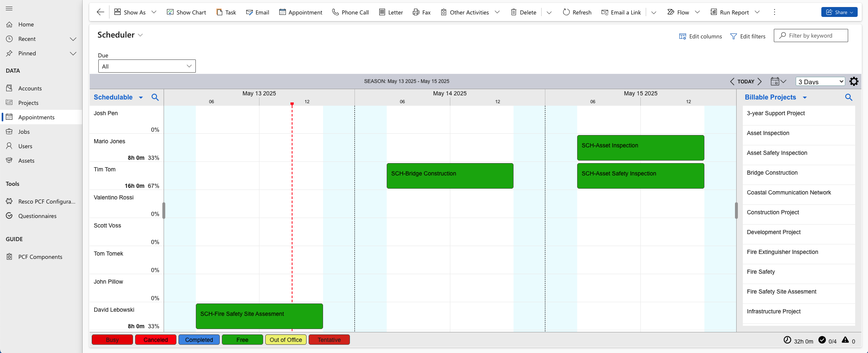Image resolution: width=868 pixels, height=353 pixels.
Task: Open the Due dropdown set to All
Action: (147, 66)
